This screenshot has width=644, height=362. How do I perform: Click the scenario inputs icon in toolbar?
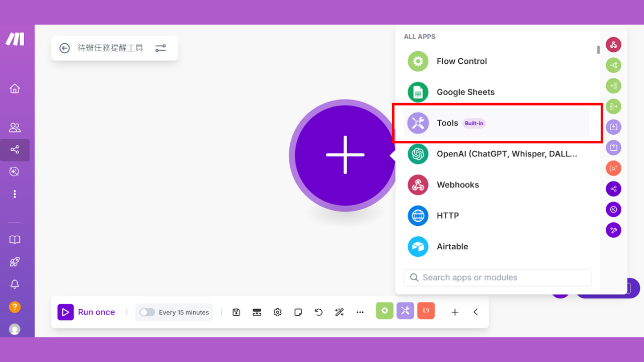[x=257, y=312]
